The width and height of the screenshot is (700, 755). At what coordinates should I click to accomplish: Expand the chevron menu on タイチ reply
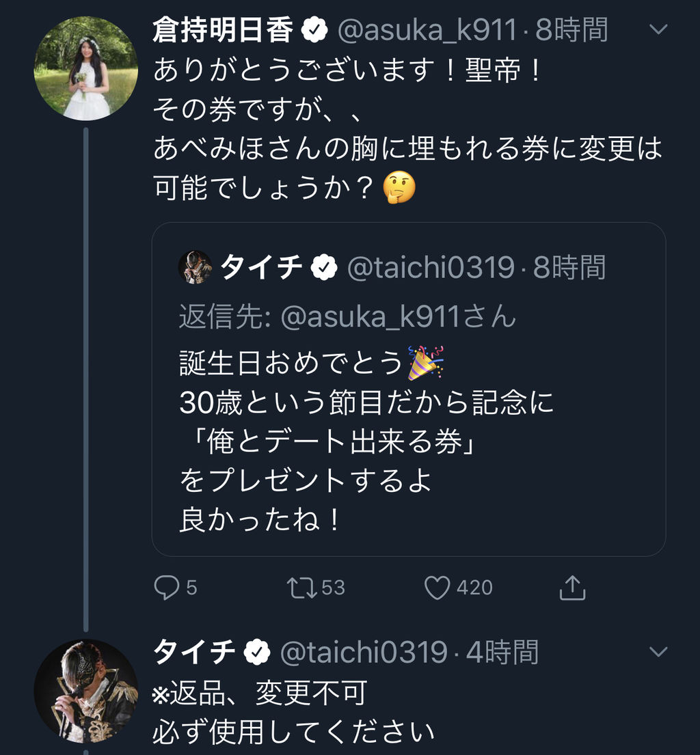658,651
